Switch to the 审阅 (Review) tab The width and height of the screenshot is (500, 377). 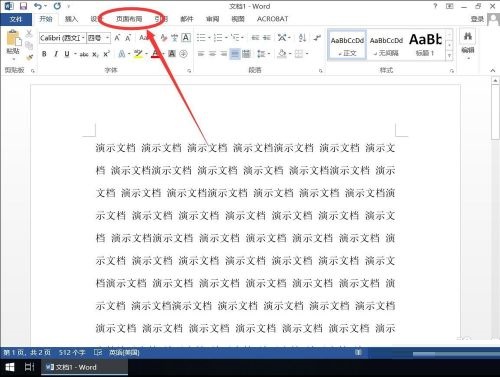tap(212, 19)
